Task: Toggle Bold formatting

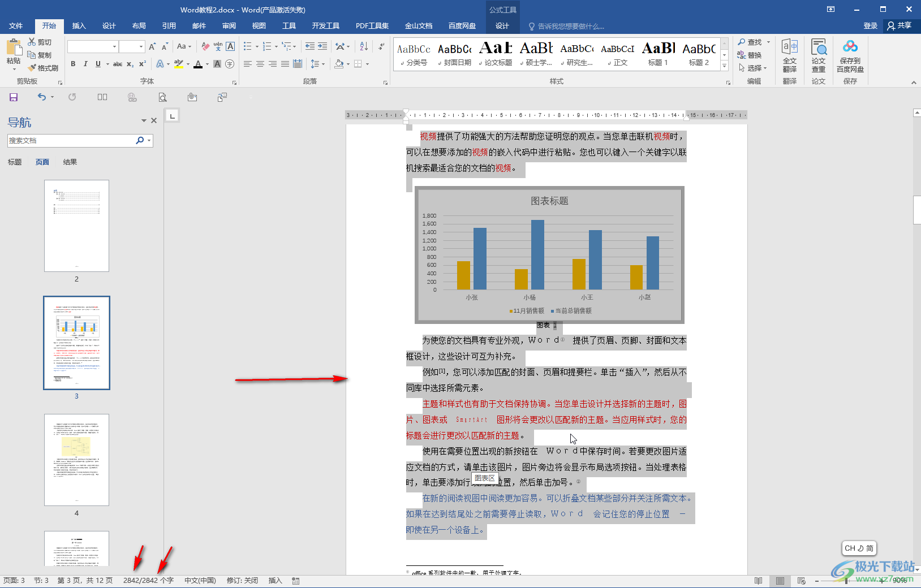Action: (x=73, y=64)
